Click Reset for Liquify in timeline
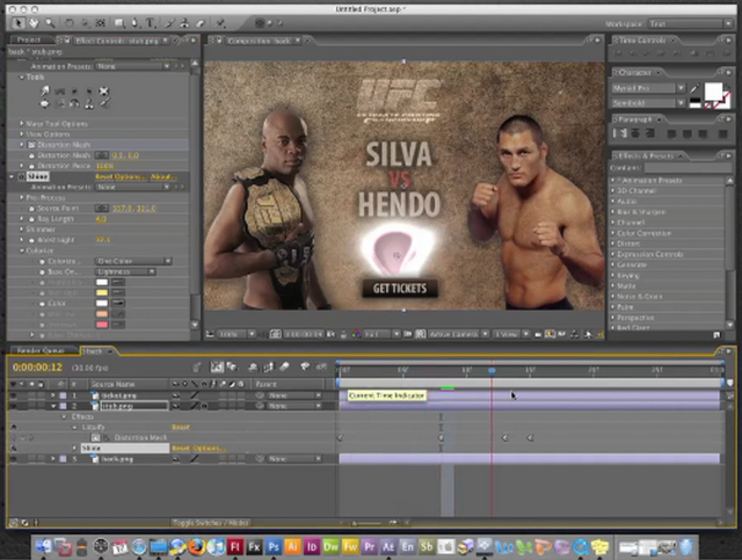 coord(181,427)
